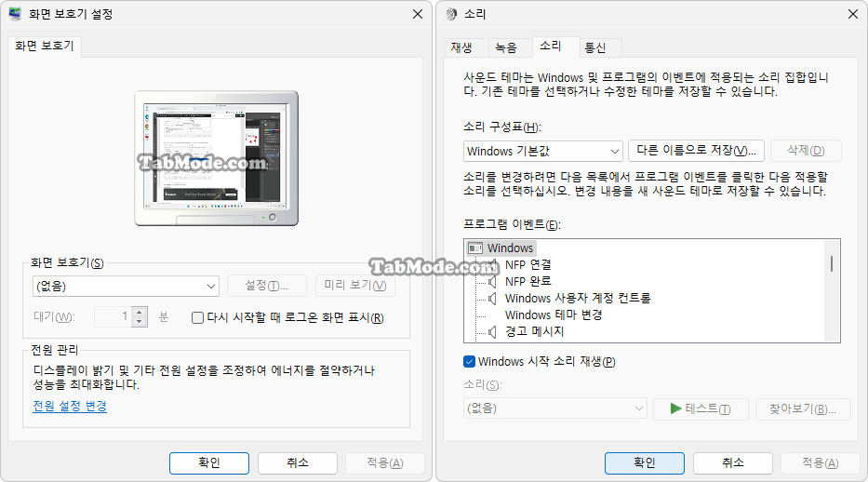Click the program events list scrollbar thumb
Viewport: 868px width, 482px height.
(x=832, y=263)
